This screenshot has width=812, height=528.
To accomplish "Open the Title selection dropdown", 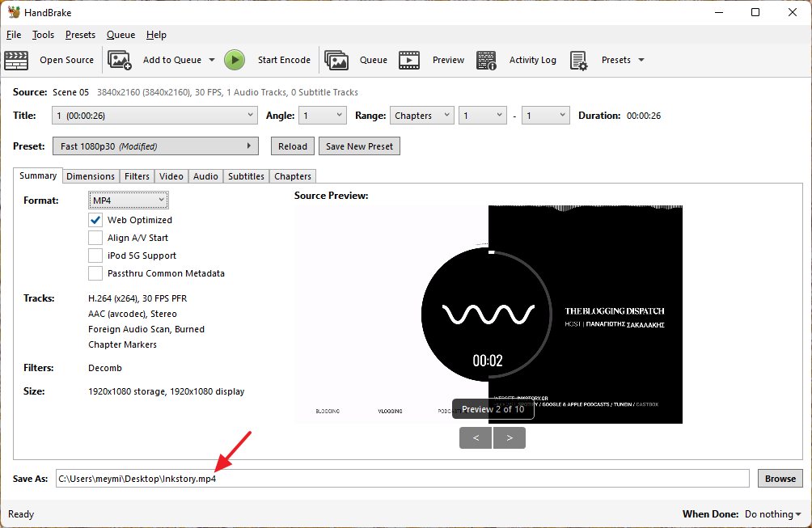I will [154, 116].
